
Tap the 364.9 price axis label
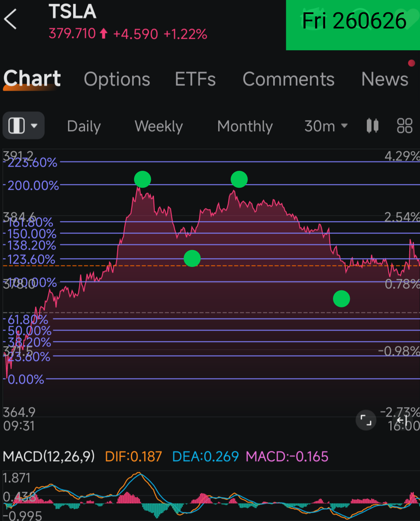pyautogui.click(x=19, y=412)
